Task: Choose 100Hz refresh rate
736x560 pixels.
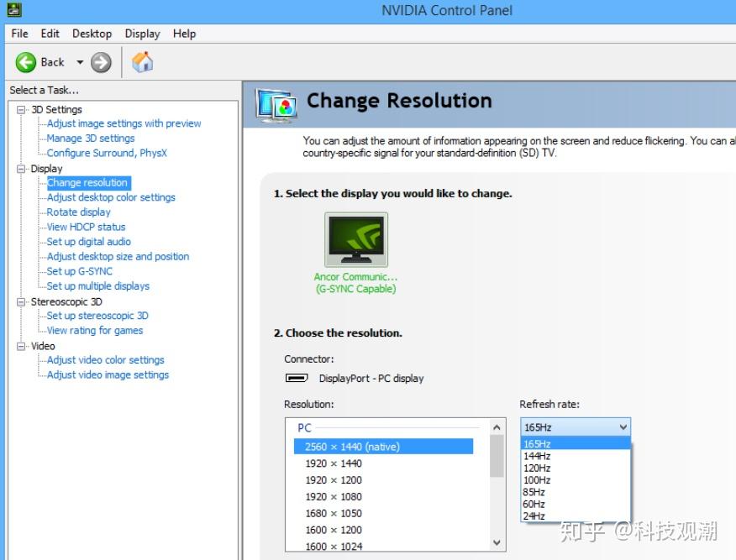Action: pos(576,479)
